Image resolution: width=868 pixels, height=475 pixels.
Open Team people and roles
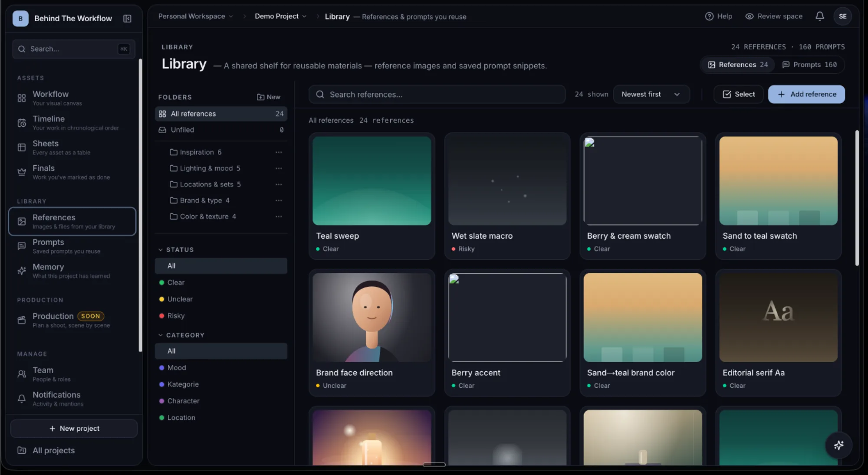point(72,374)
